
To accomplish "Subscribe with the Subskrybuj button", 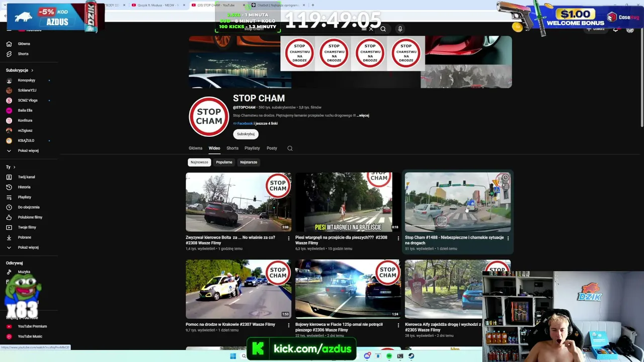I will tap(246, 134).
